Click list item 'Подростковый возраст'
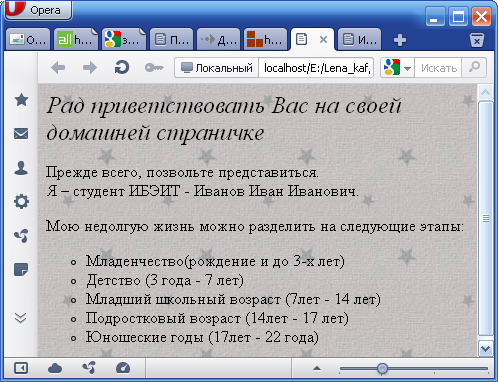This screenshot has width=498, height=382. tap(163, 318)
